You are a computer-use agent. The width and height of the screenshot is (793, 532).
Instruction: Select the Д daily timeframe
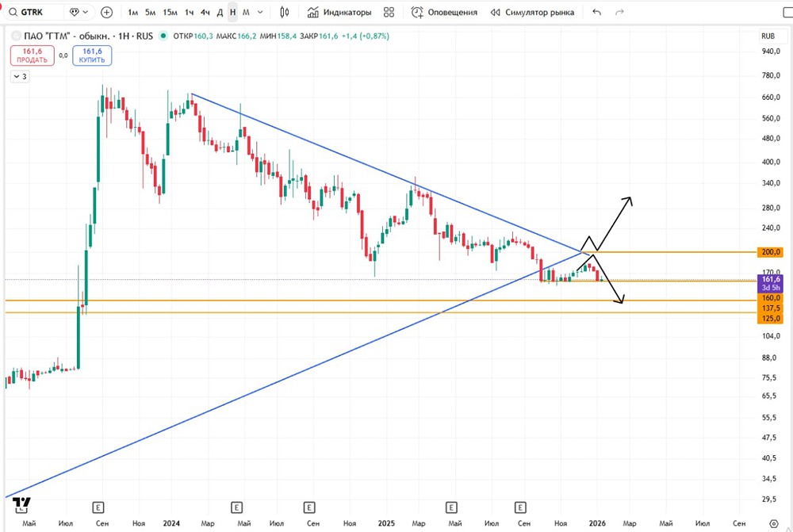click(220, 12)
